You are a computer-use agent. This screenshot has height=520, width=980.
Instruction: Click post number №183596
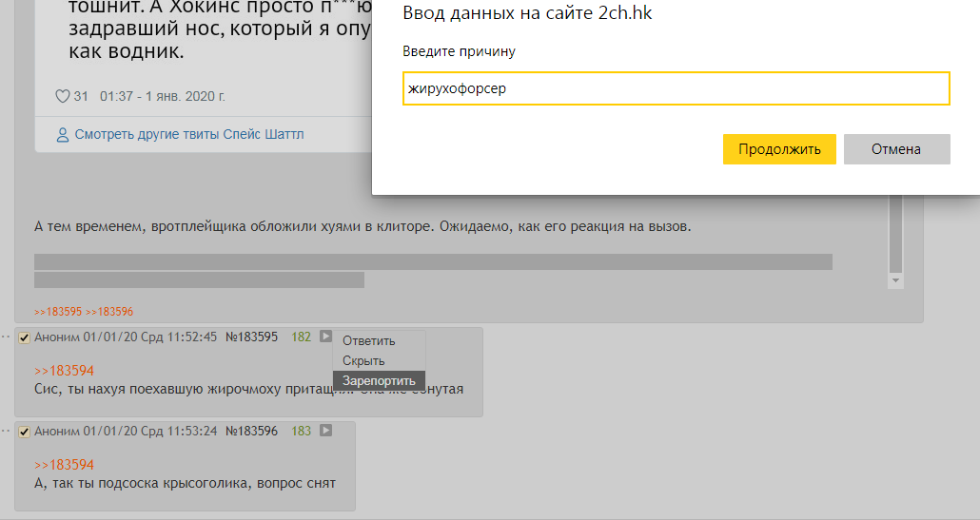point(251,431)
